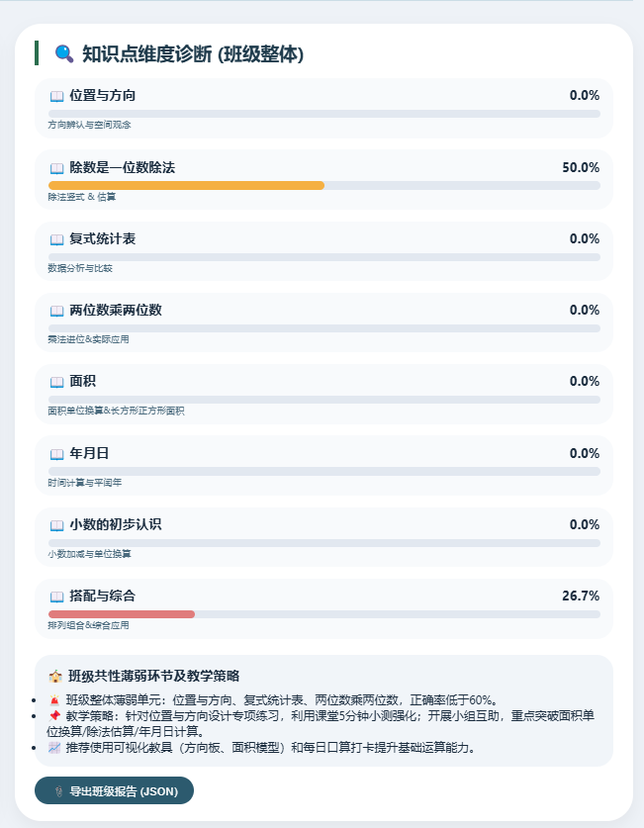644x828 pixels.
Task: Click the book icon beside 复式统计表
Action: click(56, 238)
